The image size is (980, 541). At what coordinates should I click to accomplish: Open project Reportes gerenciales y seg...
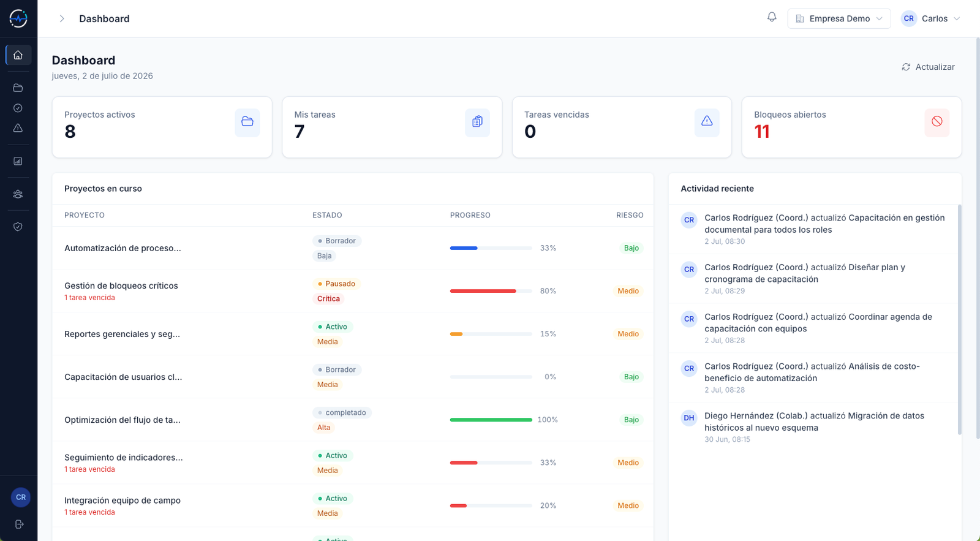click(x=122, y=334)
